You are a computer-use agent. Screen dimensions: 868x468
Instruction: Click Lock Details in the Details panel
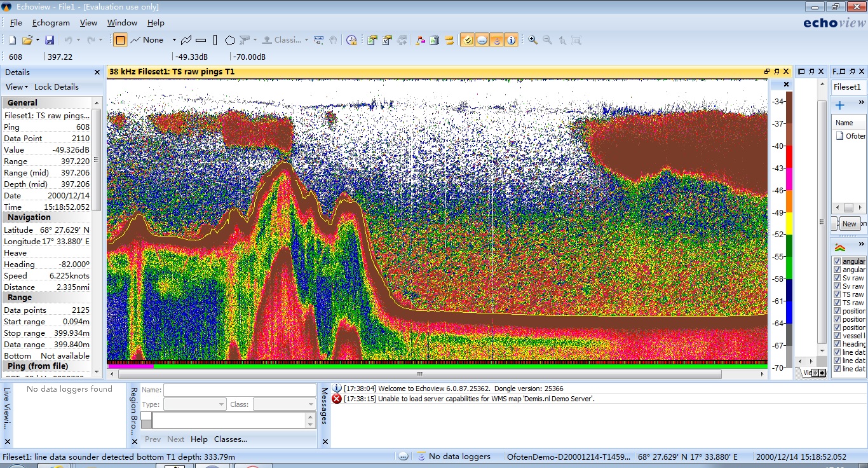(x=57, y=86)
